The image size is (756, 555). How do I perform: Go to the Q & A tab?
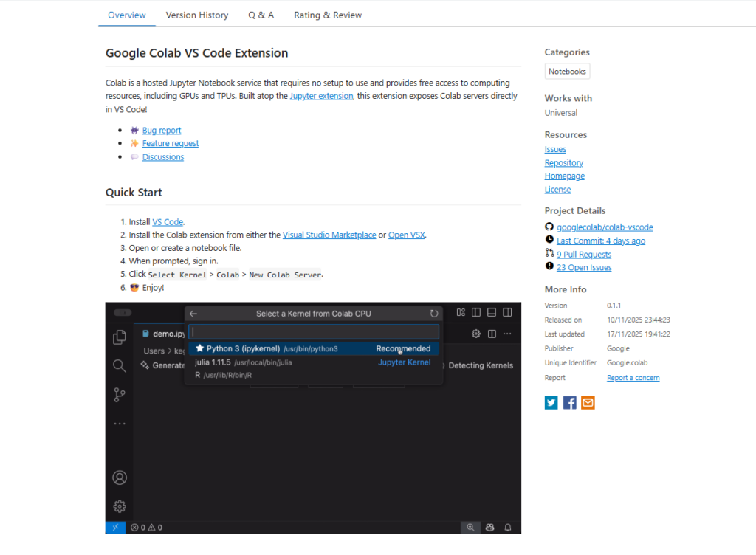(261, 15)
